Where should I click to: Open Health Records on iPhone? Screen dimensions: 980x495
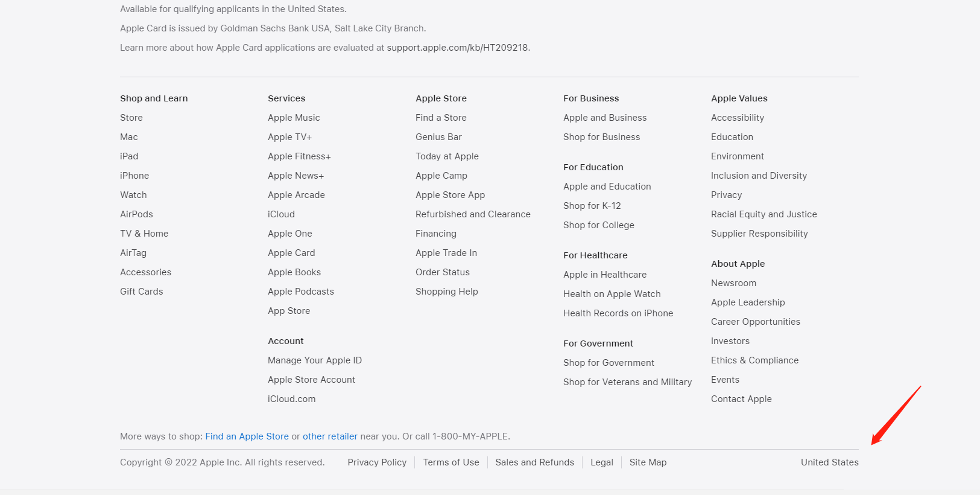coord(618,313)
